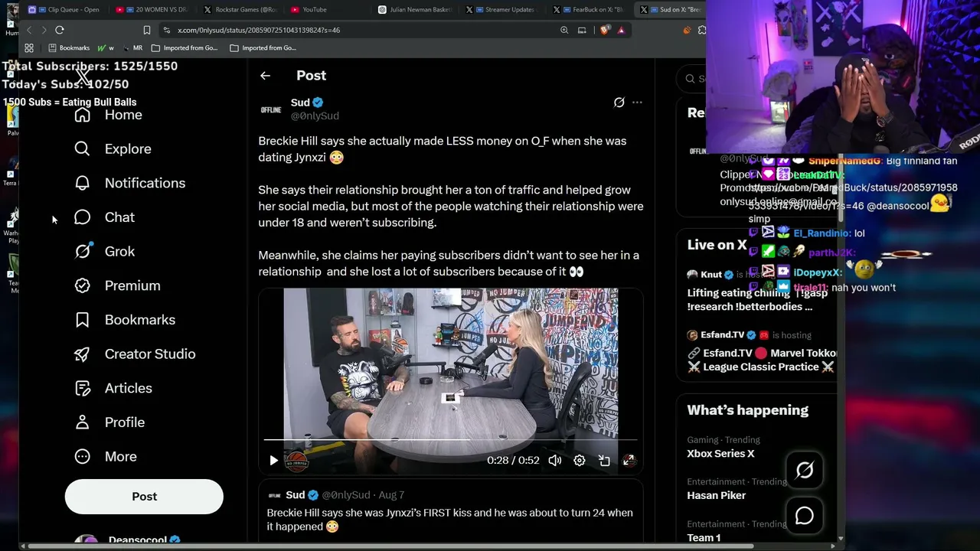Click Sud's OFFLINE avatar on the main post
Image resolution: width=980 pixels, height=551 pixels.
tap(271, 109)
